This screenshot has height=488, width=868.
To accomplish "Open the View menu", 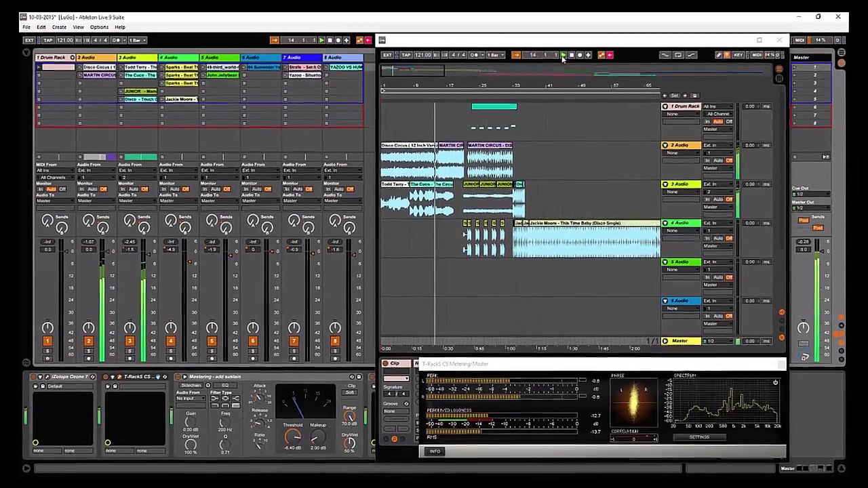I will [x=79, y=27].
